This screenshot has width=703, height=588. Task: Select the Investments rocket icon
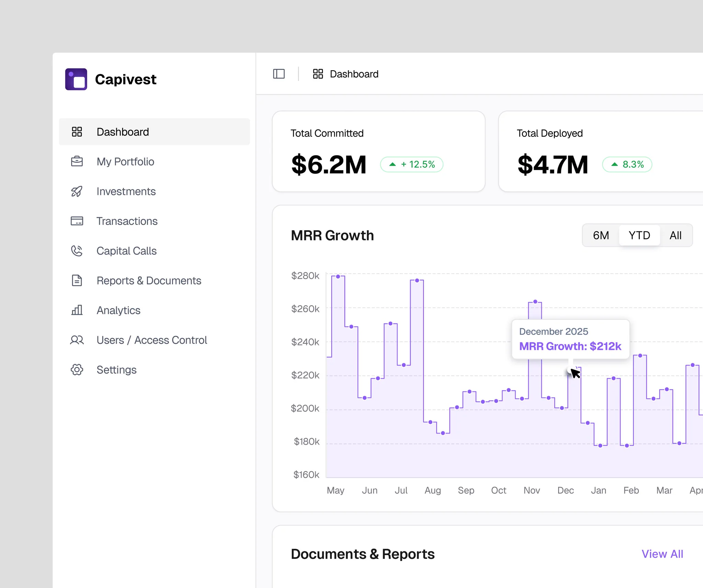pos(77,191)
